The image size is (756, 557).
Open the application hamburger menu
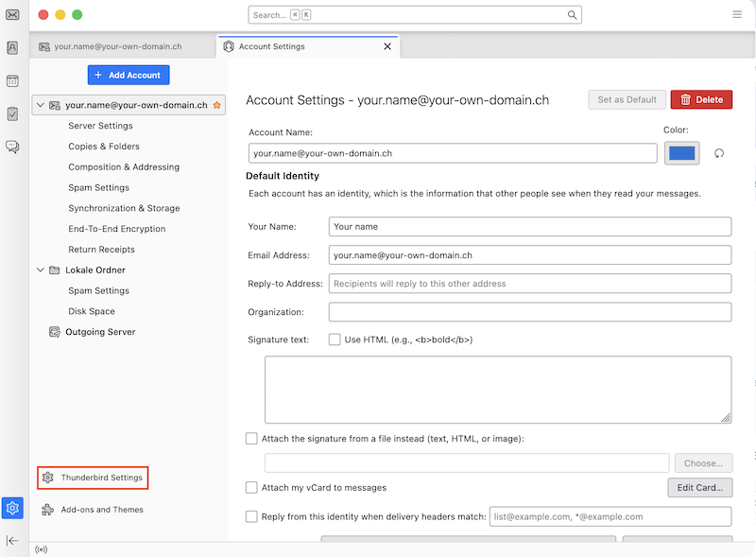pyautogui.click(x=737, y=14)
